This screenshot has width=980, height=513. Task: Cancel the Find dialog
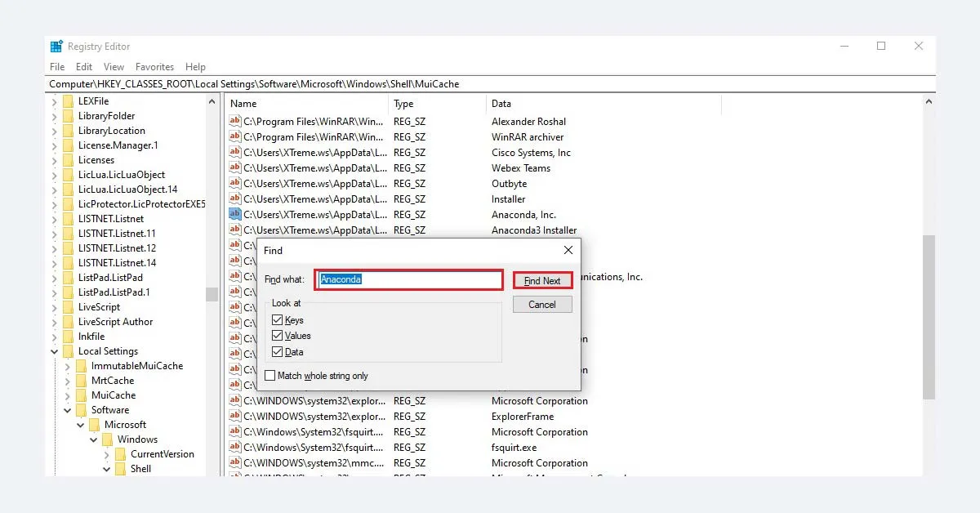coord(541,304)
